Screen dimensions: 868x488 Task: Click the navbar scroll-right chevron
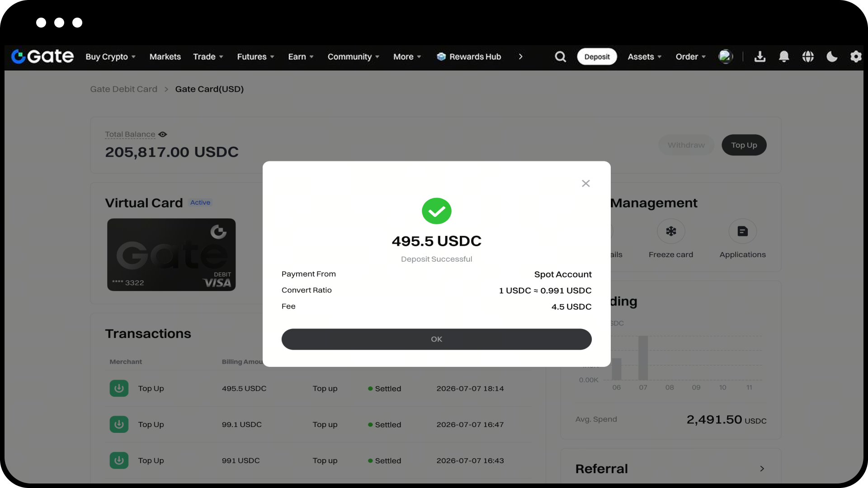(521, 56)
